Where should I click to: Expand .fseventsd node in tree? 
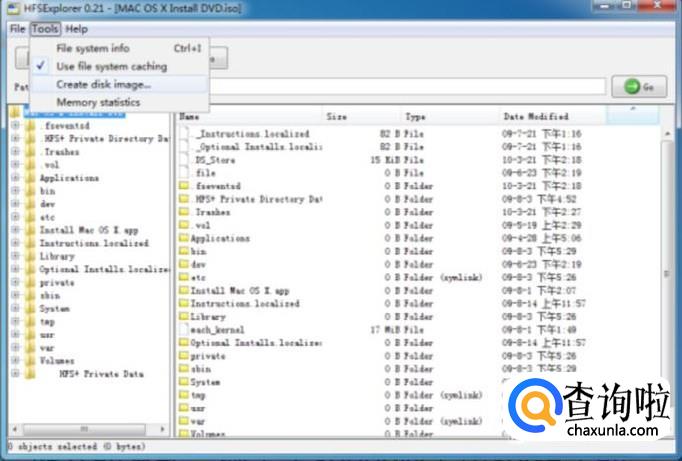(x=16, y=125)
